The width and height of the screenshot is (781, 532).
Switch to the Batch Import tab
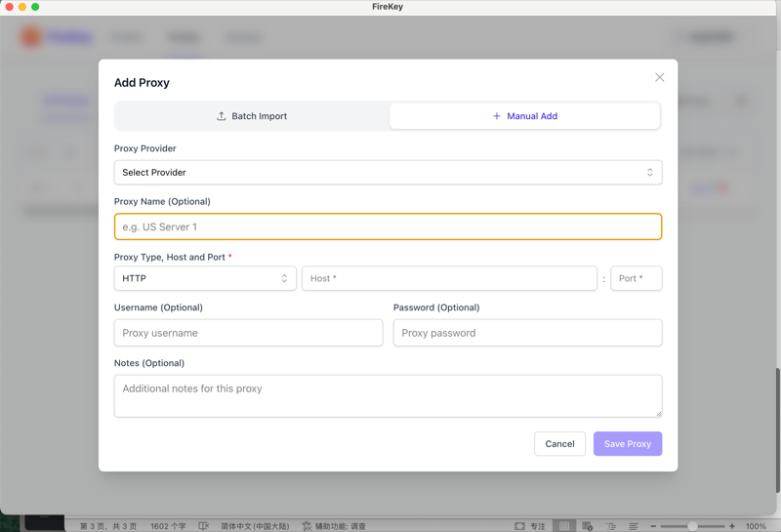(x=252, y=116)
